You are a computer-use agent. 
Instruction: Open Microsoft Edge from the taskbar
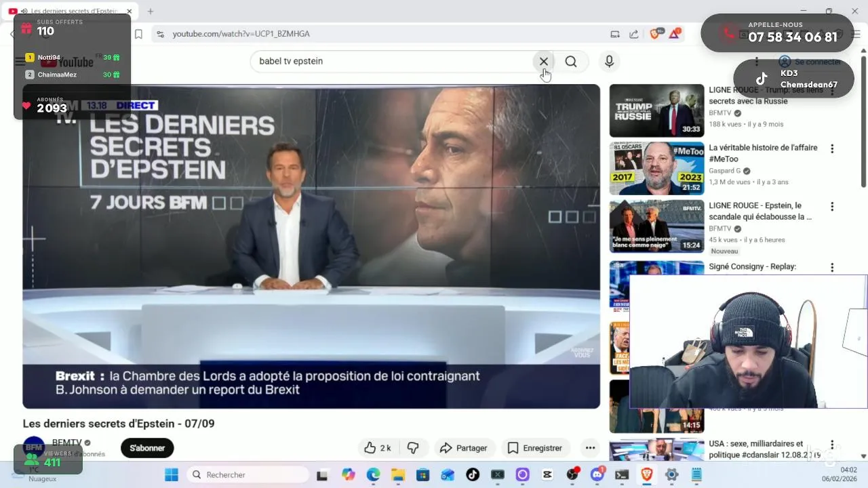point(374,474)
